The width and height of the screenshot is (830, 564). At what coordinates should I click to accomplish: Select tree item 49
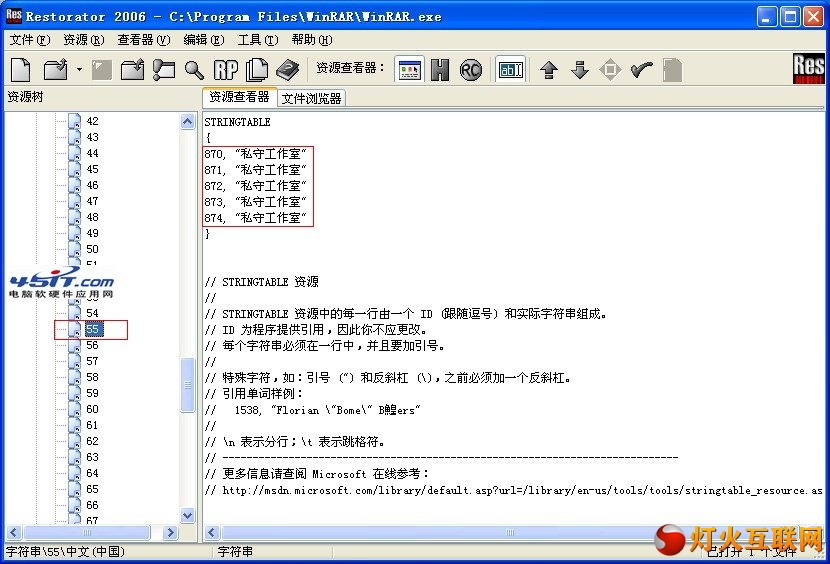tap(93, 233)
